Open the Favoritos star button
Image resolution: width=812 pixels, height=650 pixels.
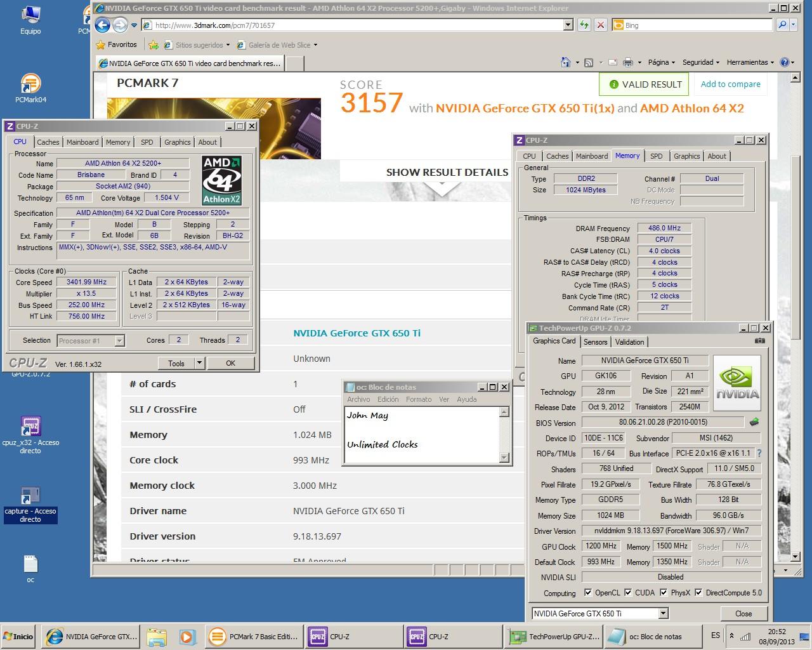coord(117,44)
